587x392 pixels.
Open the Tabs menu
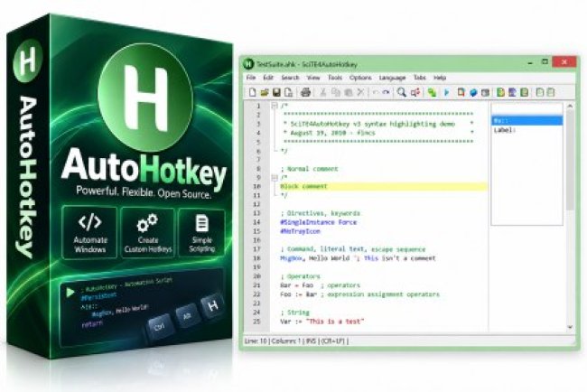pos(420,78)
